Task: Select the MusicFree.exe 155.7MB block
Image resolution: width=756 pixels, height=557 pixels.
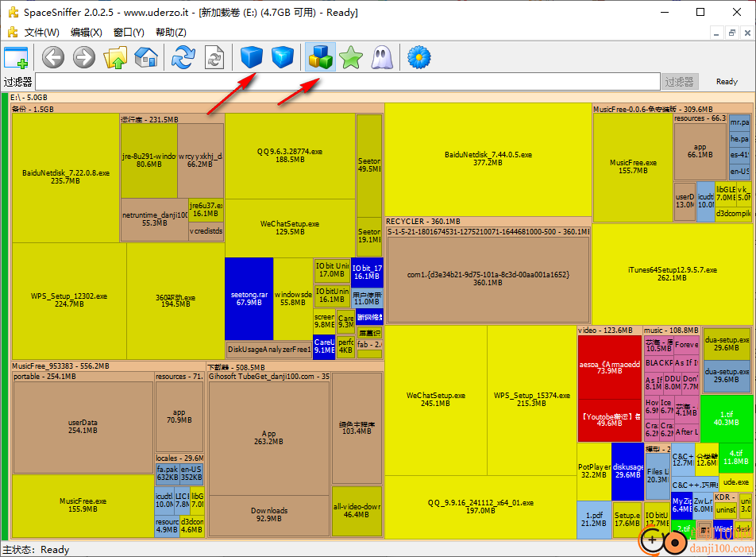Action: (633, 167)
